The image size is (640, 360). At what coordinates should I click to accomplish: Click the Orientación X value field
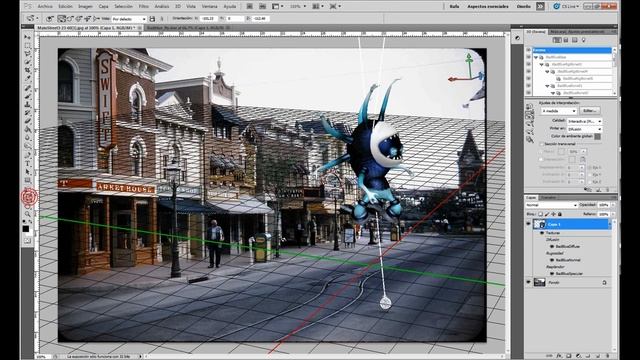pos(209,19)
